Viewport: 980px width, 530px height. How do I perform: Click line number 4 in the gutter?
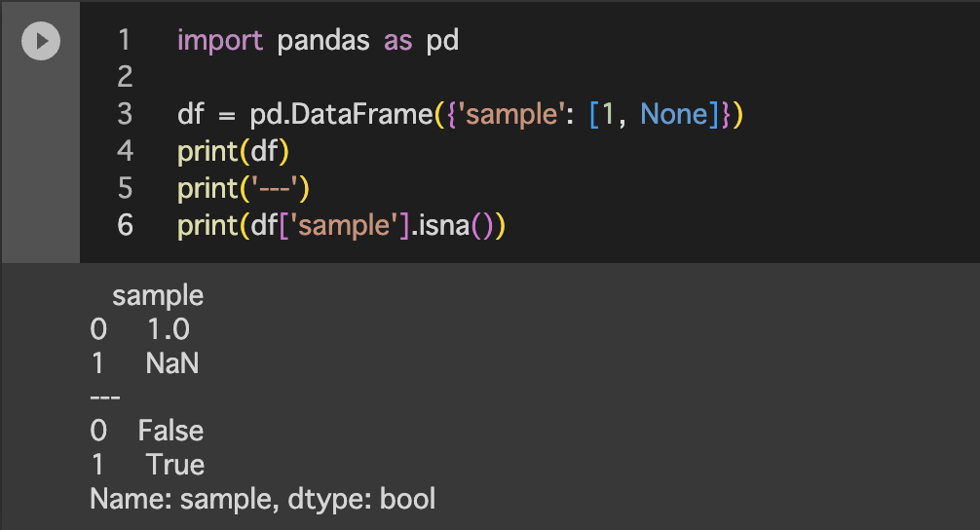tap(124, 151)
